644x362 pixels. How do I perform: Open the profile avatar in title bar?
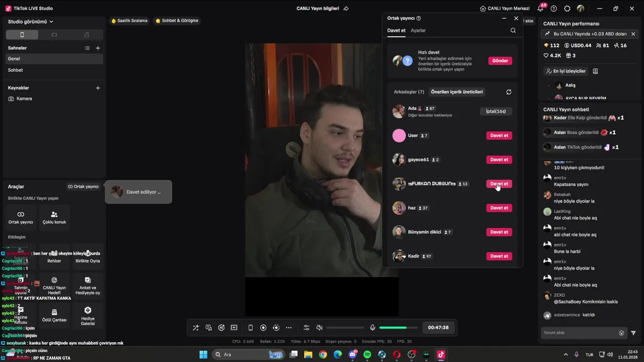click(581, 9)
